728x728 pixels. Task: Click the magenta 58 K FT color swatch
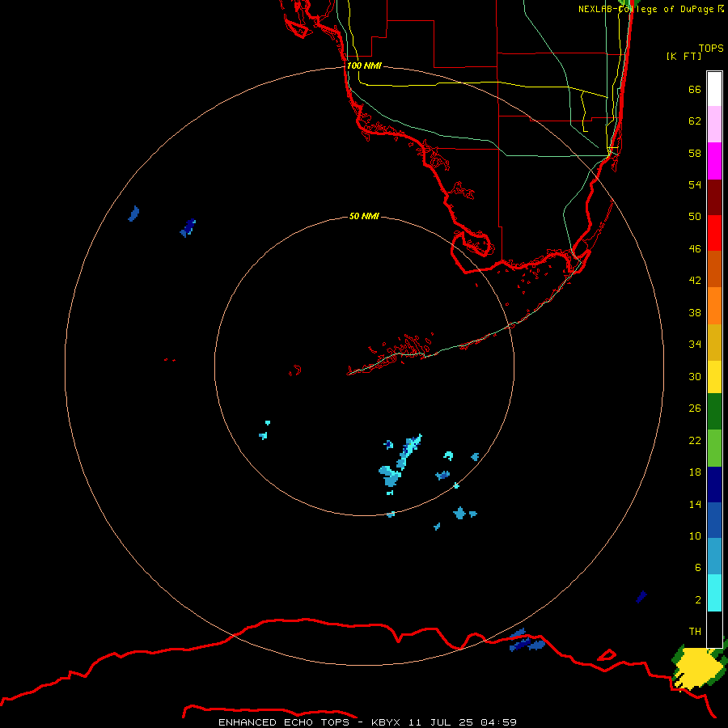(x=714, y=161)
